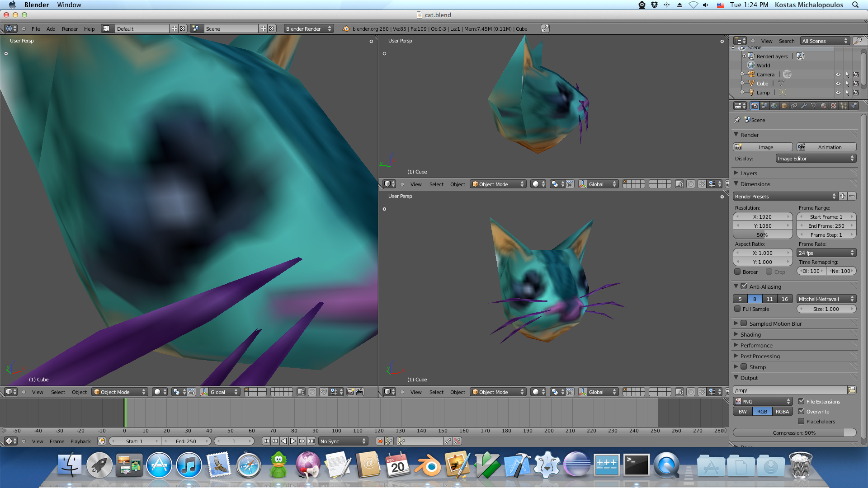Open the World properties globe tab
This screenshot has height=488, width=868.
coord(774,106)
